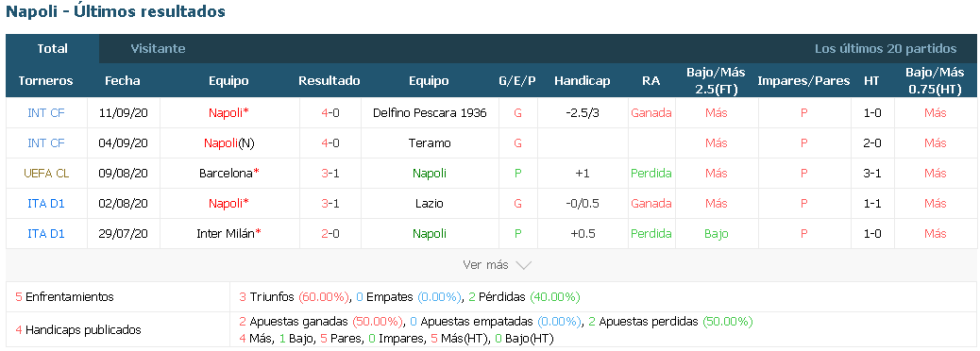Image resolution: width=980 pixels, height=351 pixels.
Task: Open the Lazio team link
Action: pos(430,203)
